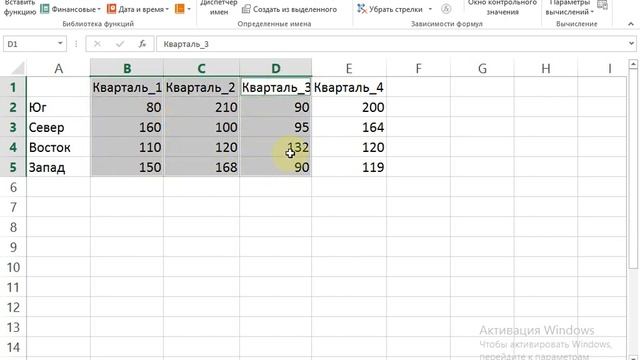The height and width of the screenshot is (360, 640).
Task: Open the Name Box dropdown arrow
Action: pos(60,43)
